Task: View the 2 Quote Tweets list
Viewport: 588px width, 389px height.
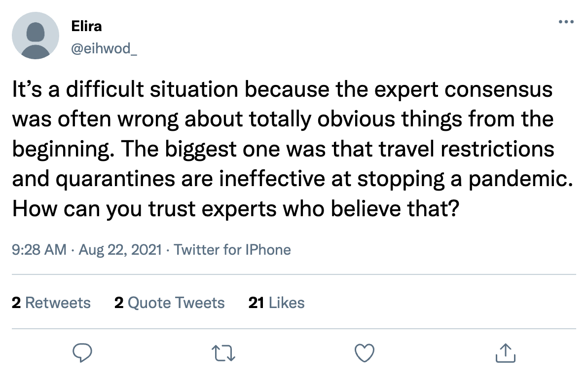Action: pos(169,303)
